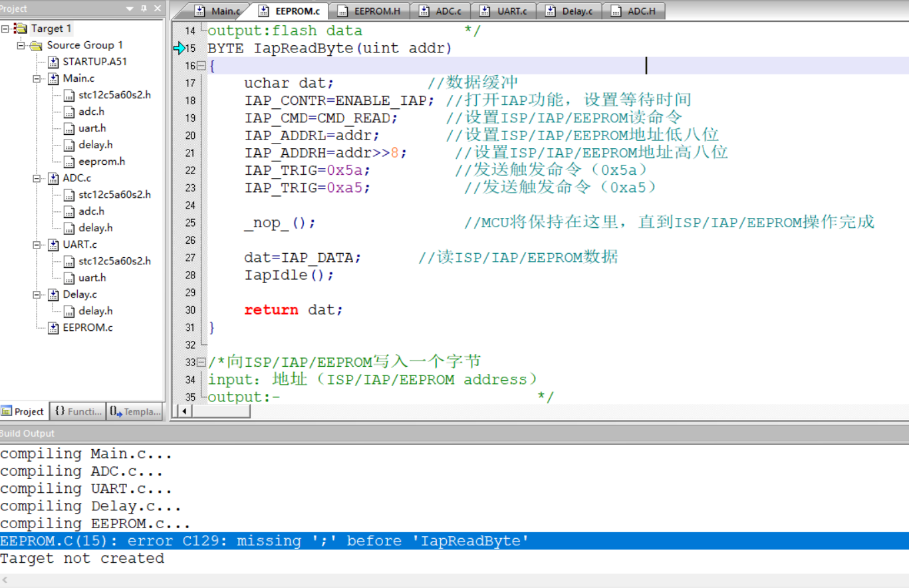Select adc.h under Main.c
Viewport: 909px width, 588px height.
tap(91, 112)
